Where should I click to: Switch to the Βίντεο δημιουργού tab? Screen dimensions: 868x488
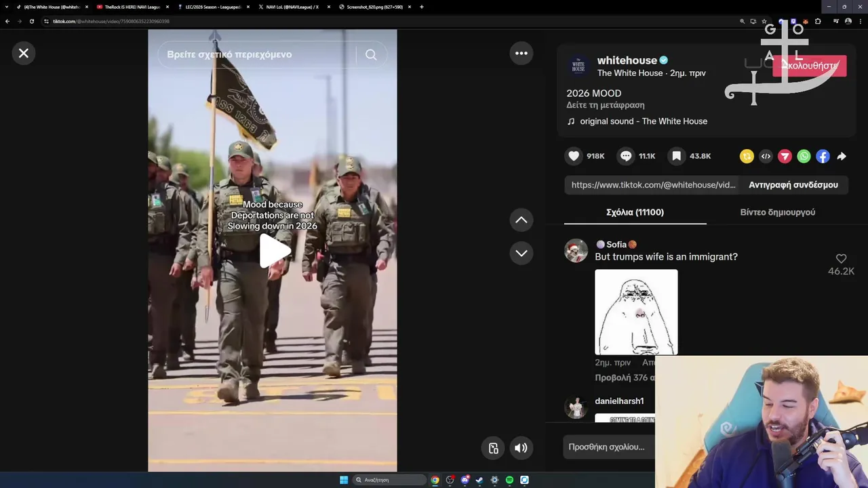tap(778, 212)
